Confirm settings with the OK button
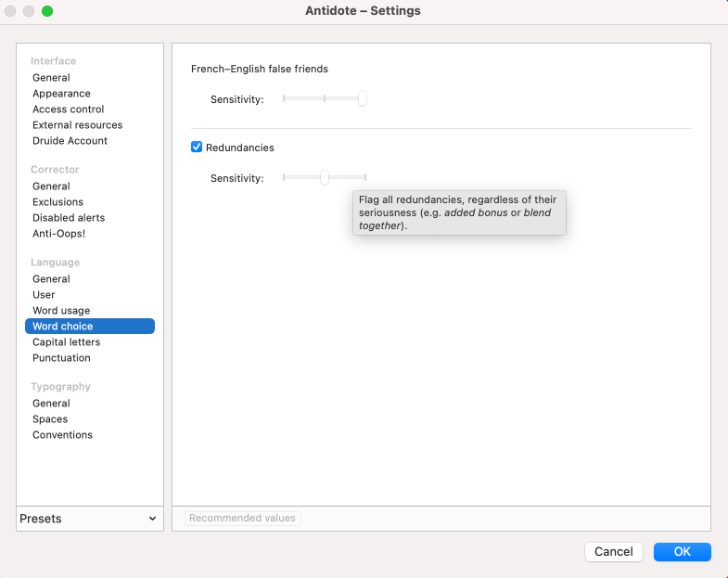Viewport: 728px width, 578px height. (682, 551)
